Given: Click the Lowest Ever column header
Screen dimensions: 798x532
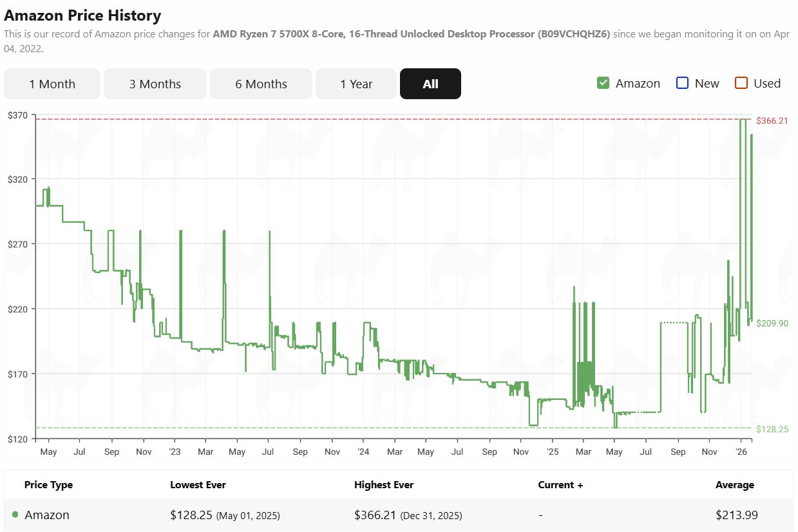Looking at the screenshot, I should point(198,485).
